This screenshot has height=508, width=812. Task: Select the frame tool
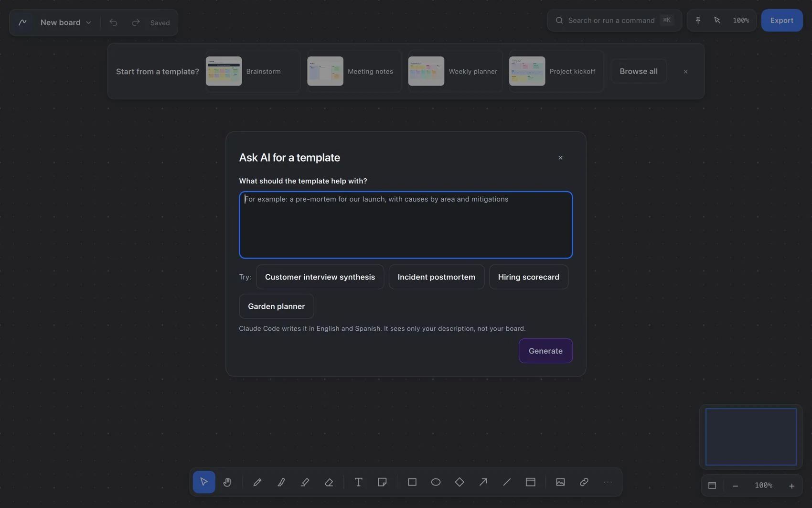531,482
